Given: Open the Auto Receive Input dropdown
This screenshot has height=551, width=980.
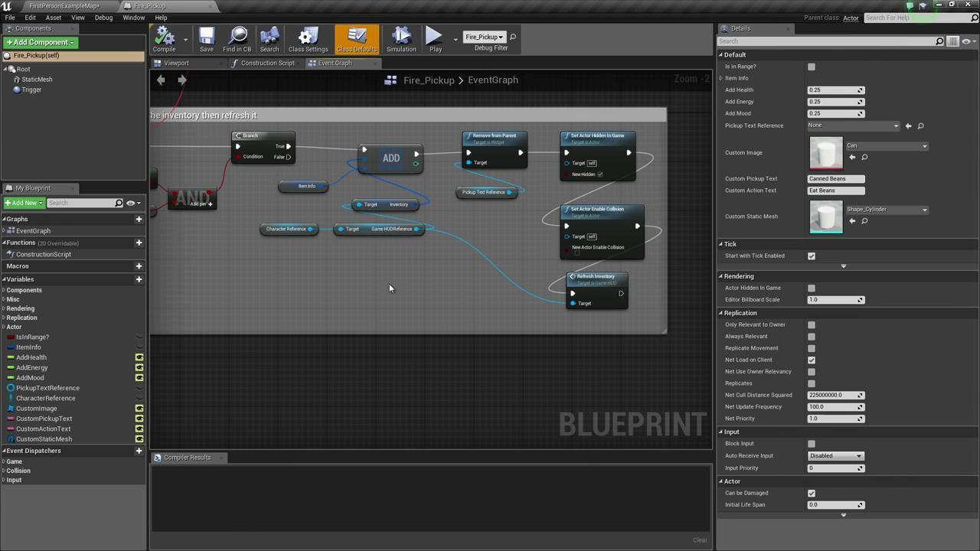Looking at the screenshot, I should [x=835, y=456].
